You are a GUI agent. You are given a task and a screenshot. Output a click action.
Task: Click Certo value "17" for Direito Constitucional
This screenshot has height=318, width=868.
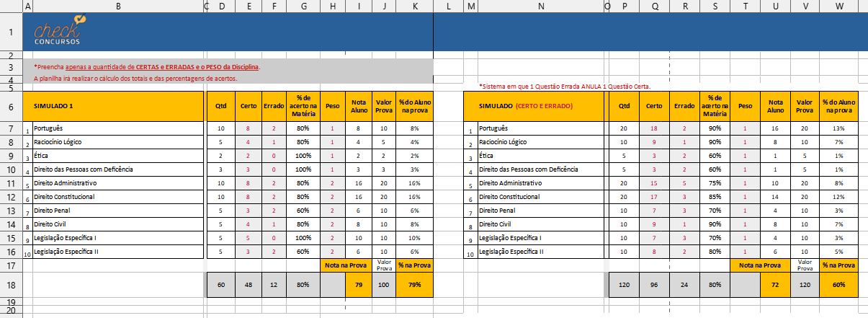(x=655, y=197)
